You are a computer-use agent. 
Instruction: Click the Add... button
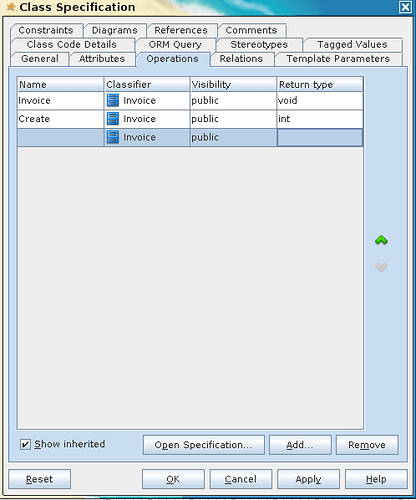click(300, 445)
